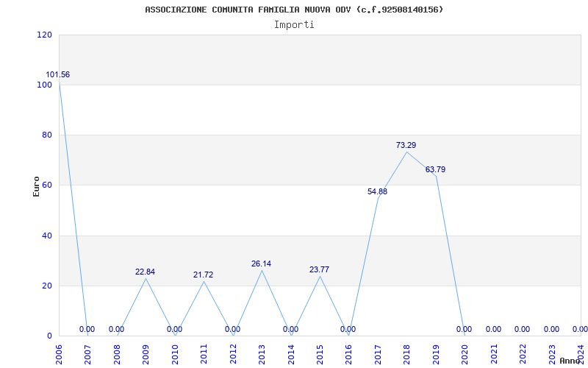Image resolution: width=588 pixels, height=368 pixels.
Task: Pick the 2016 year label
Action: click(349, 355)
